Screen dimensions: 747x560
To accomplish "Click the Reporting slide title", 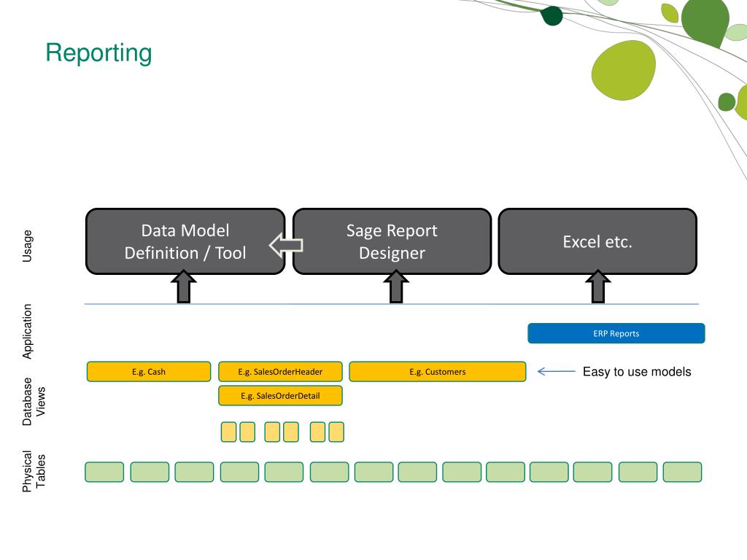I will tap(98, 52).
